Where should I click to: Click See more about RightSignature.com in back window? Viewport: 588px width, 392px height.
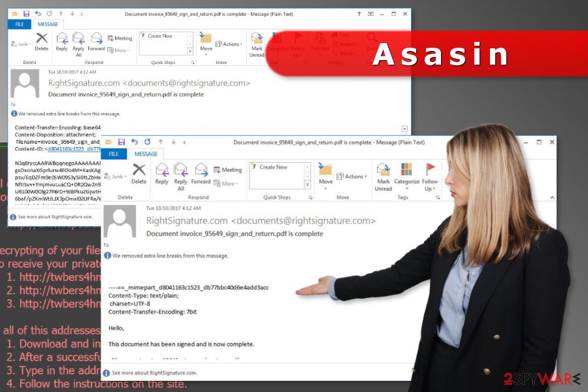tap(52, 217)
